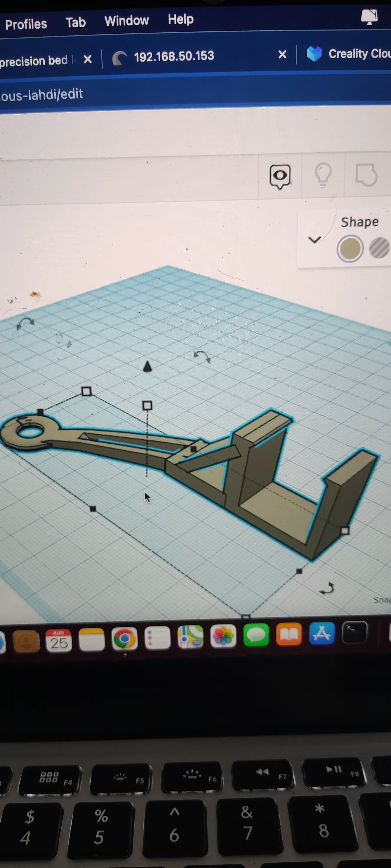This screenshot has height=868, width=391.
Task: Open Messages from the dock
Action: click(x=256, y=635)
